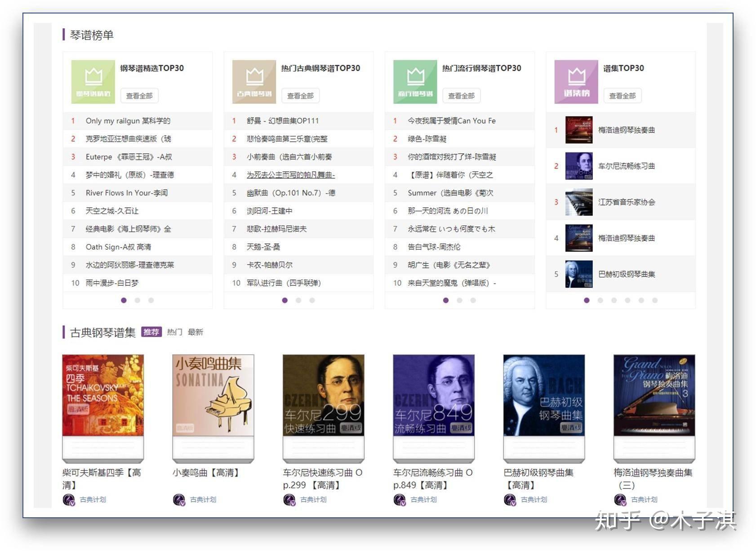Viewport: 756px width, 551px height.
Task: Select third page dot under 热门流行钢琴谱 list
Action: tap(473, 300)
